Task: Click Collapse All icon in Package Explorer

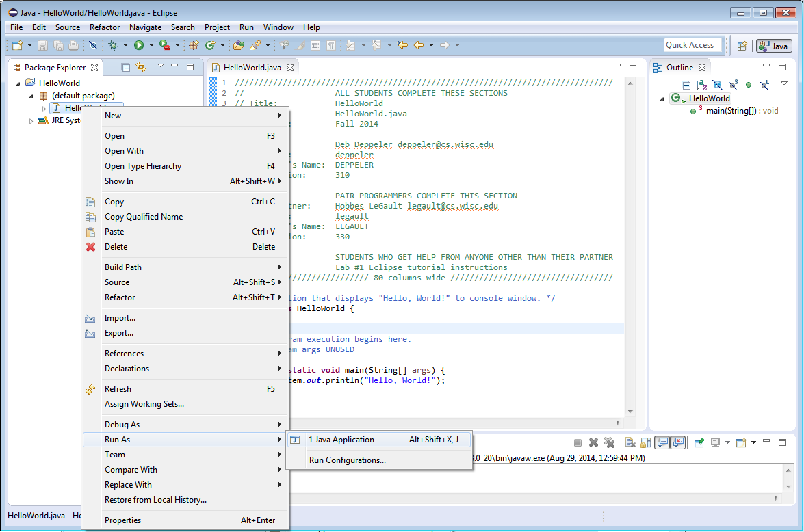Action: tap(126, 67)
